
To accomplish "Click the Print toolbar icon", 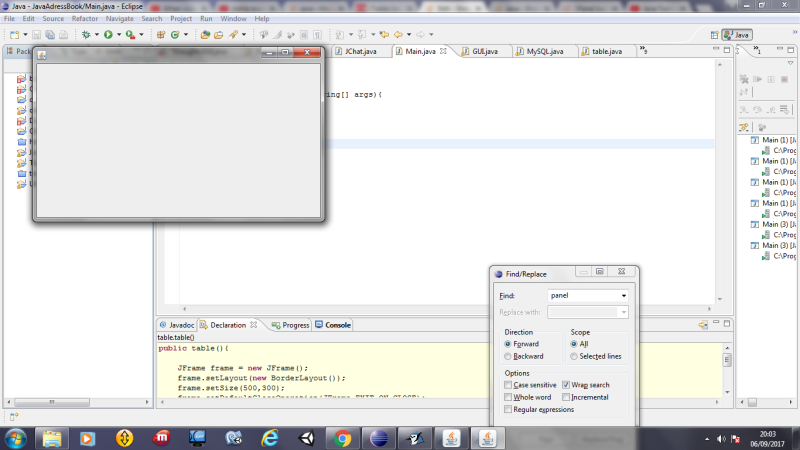I will (63, 35).
